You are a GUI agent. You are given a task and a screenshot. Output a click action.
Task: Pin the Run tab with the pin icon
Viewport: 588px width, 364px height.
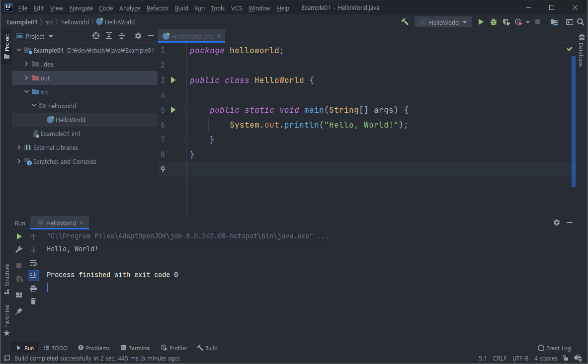(19, 311)
